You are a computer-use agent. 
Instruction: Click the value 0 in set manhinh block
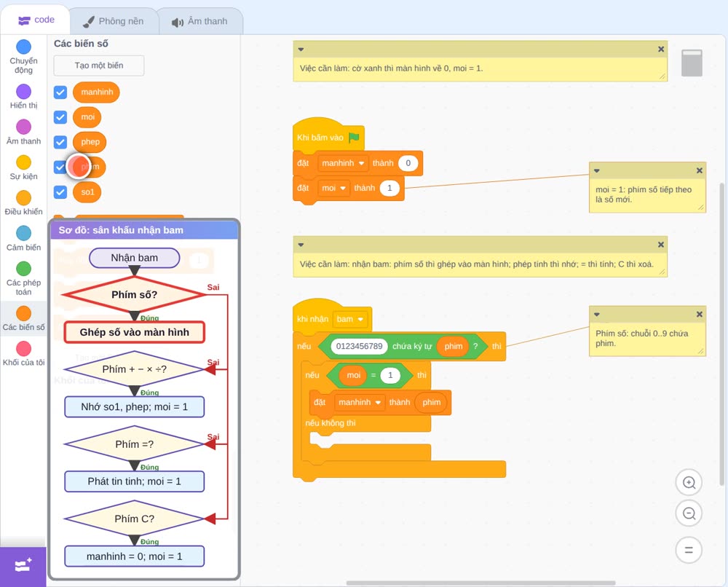point(408,163)
